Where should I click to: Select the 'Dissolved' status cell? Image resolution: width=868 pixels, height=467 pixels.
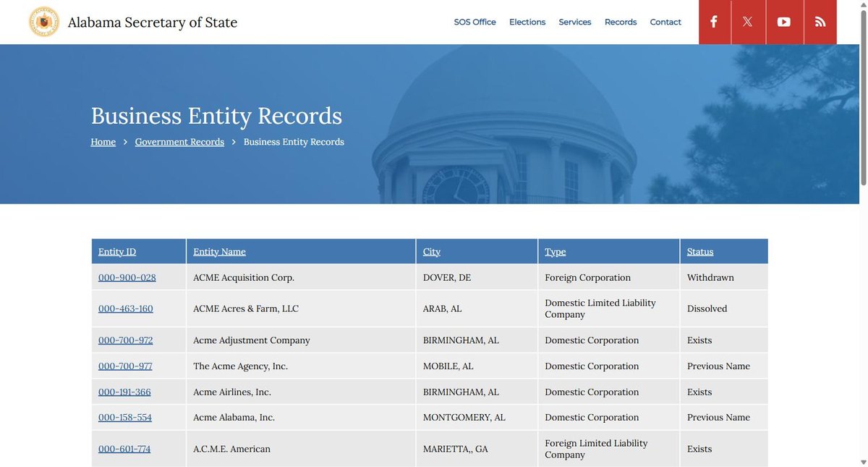[x=724, y=308]
